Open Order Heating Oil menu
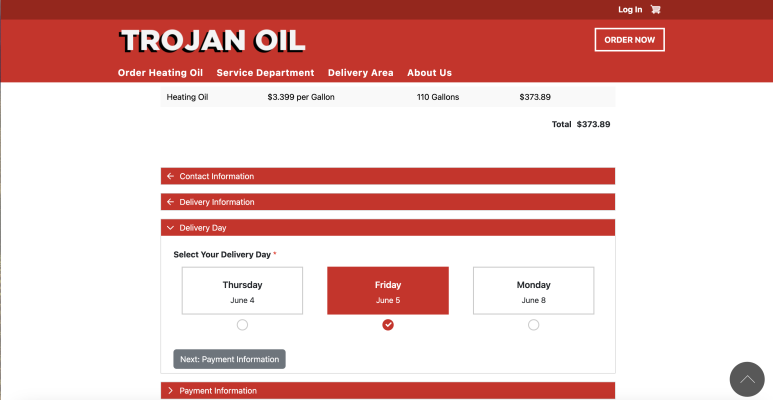Viewport: 773px width, 400px height. [160, 73]
